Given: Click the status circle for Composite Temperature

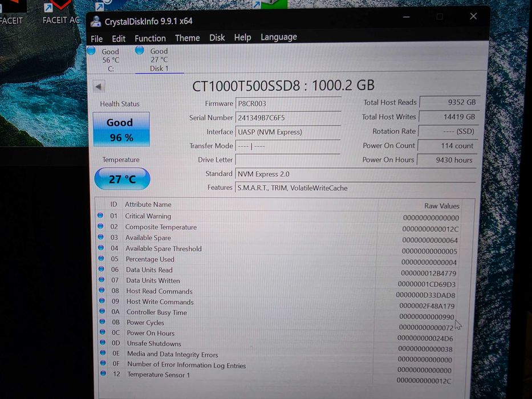Looking at the screenshot, I should 100,226.
